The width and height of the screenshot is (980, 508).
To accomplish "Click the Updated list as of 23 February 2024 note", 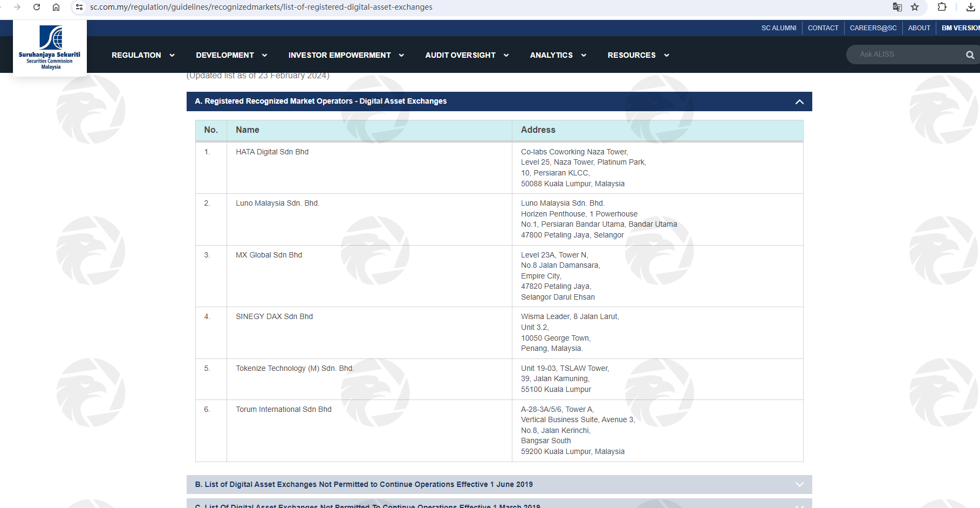I will pyautogui.click(x=258, y=75).
